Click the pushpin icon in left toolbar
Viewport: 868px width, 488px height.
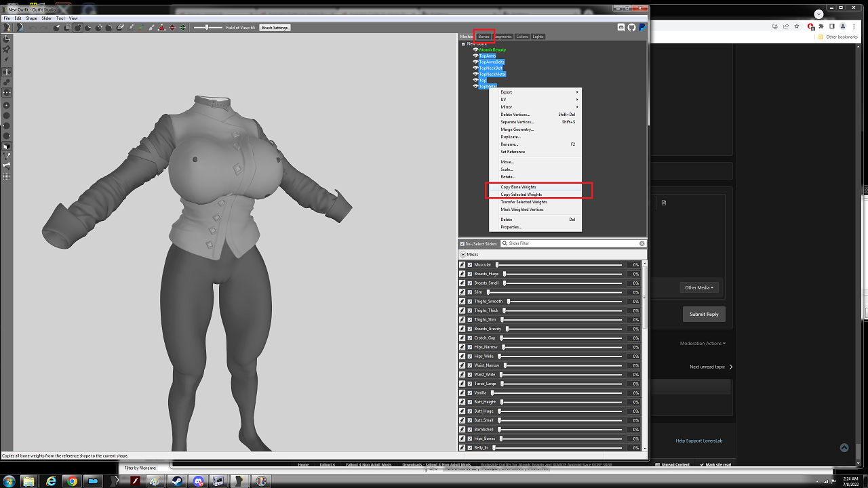[x=6, y=49]
